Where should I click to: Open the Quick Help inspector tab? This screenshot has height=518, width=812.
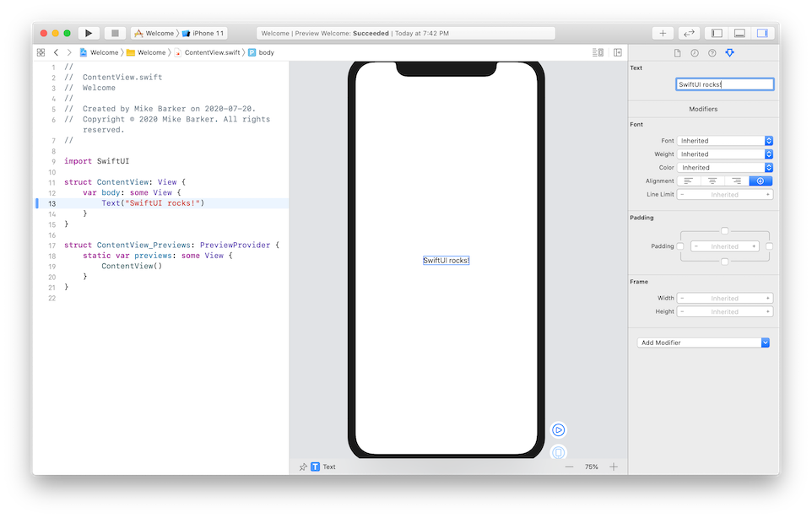712,53
